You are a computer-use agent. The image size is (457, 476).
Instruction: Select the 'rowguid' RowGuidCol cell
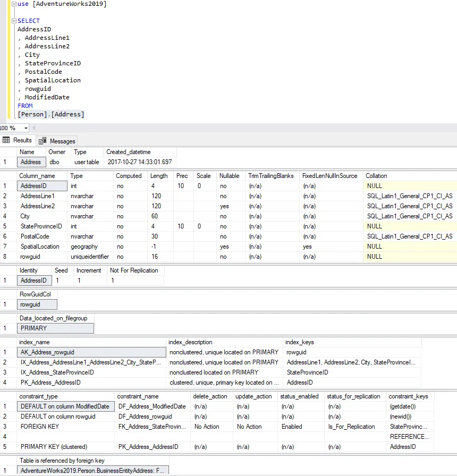tap(37, 304)
